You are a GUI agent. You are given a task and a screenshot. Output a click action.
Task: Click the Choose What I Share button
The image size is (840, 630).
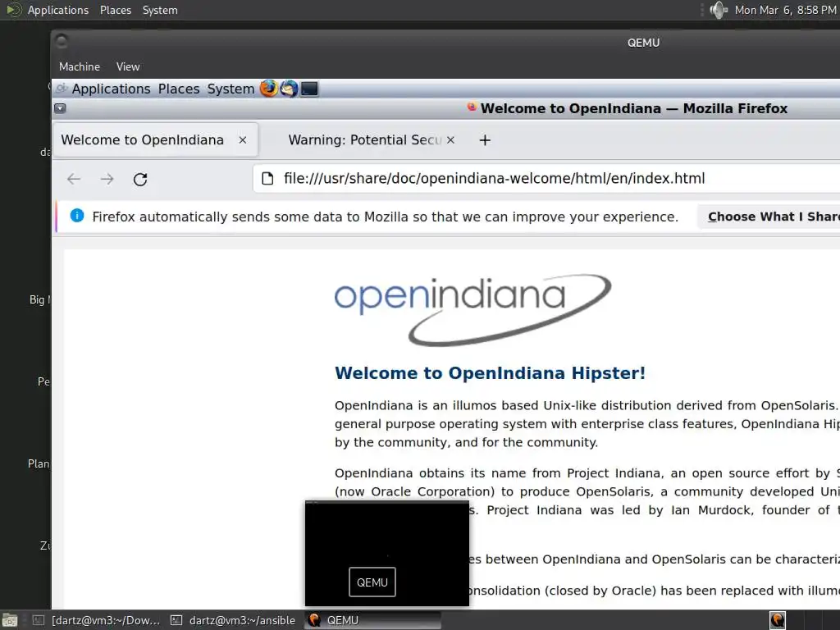point(769,217)
